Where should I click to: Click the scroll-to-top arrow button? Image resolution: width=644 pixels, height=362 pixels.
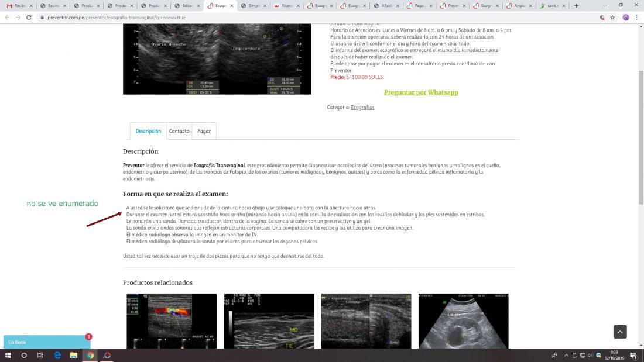click(x=620, y=332)
